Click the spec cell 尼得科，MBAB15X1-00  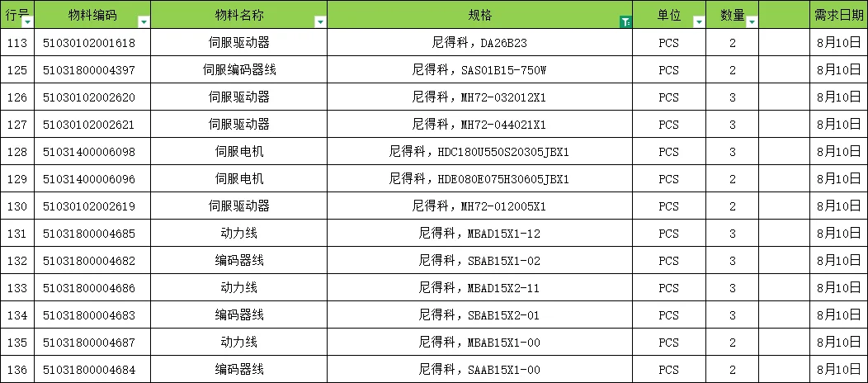click(479, 342)
